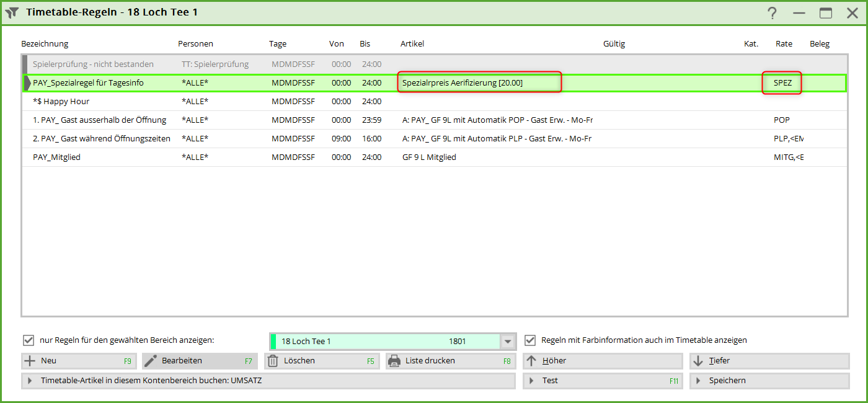Select 'Spielerprüfung - nicht bestanden' rule row

[93, 64]
